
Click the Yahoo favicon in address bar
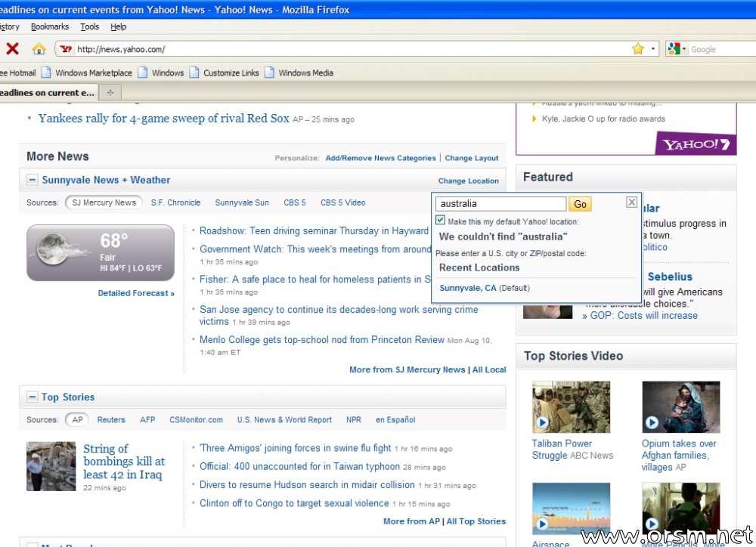66,48
